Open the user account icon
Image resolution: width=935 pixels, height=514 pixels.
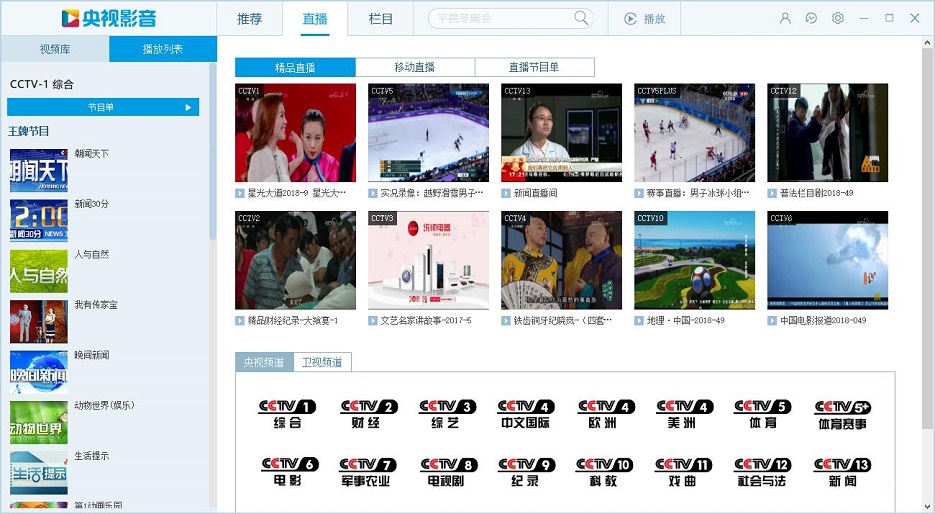785,18
